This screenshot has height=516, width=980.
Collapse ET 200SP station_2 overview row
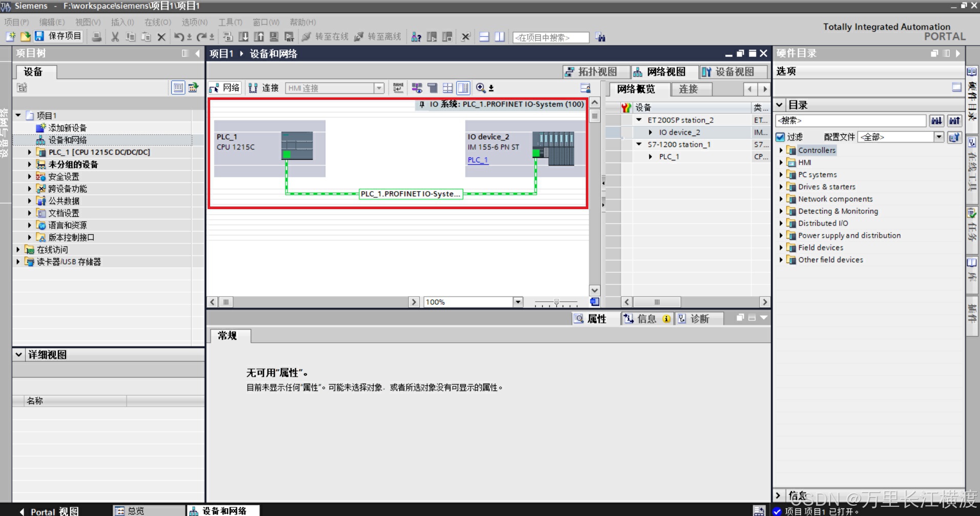pyautogui.click(x=639, y=120)
